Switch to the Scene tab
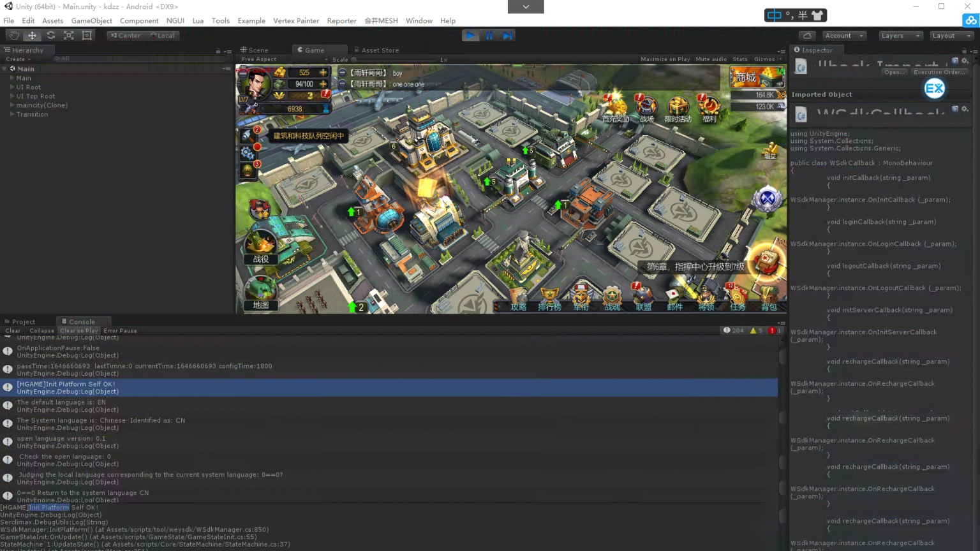 255,50
